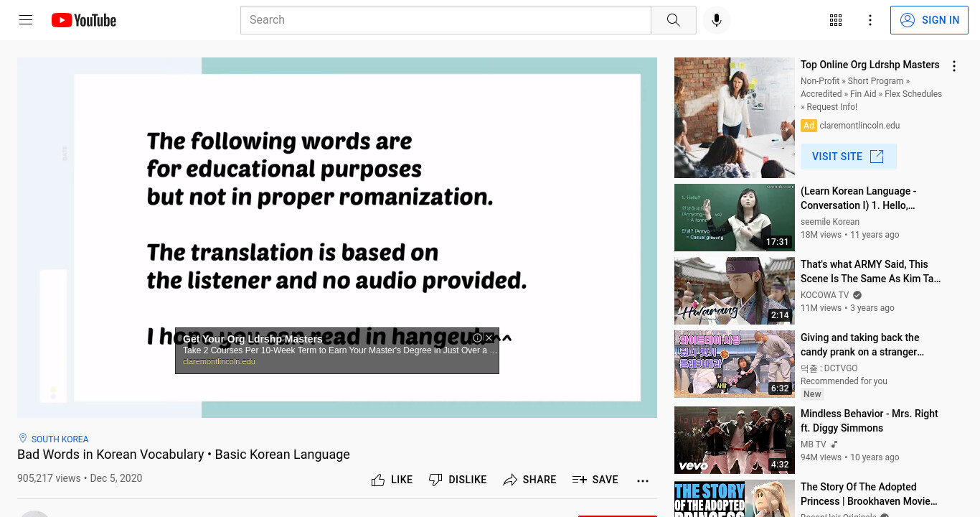
Task: Open Mindless Behavior Mrs. Right thumbnail
Action: [x=735, y=440]
